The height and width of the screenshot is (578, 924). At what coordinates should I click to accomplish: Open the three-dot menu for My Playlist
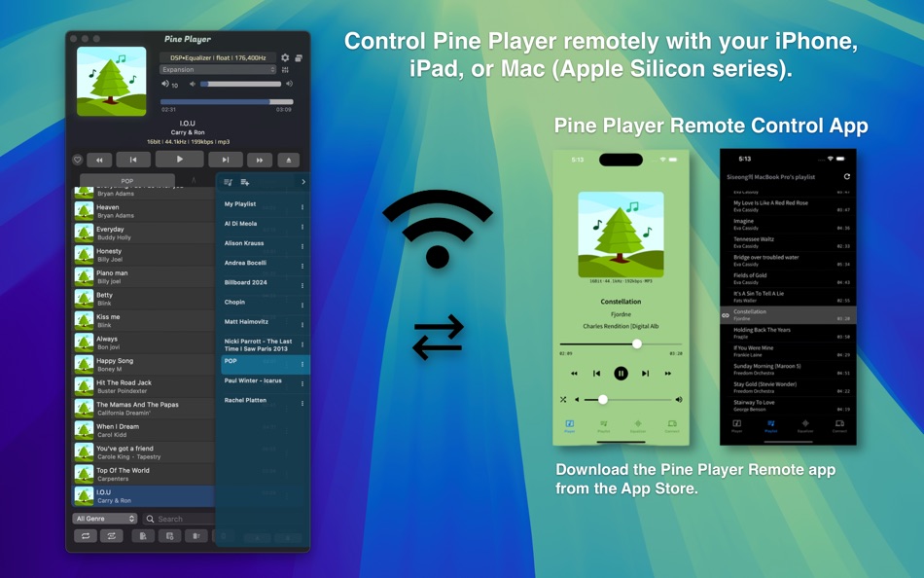pos(302,207)
